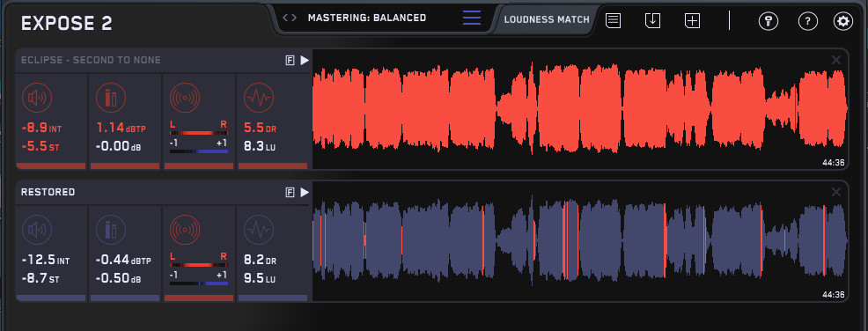The width and height of the screenshot is (868, 331).
Task: Click inside the Restored track waveform
Action: 579,241
